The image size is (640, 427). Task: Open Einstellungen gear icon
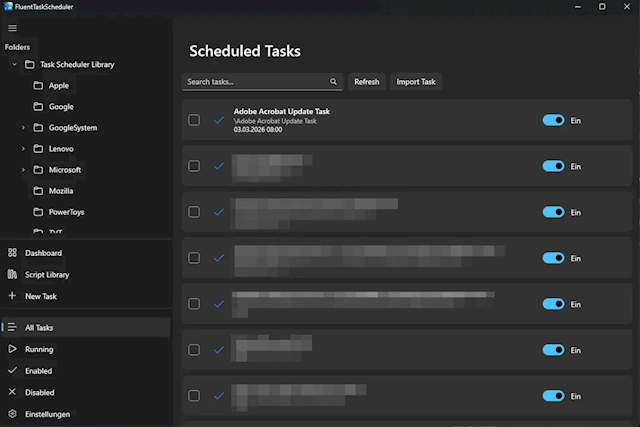(x=12, y=414)
